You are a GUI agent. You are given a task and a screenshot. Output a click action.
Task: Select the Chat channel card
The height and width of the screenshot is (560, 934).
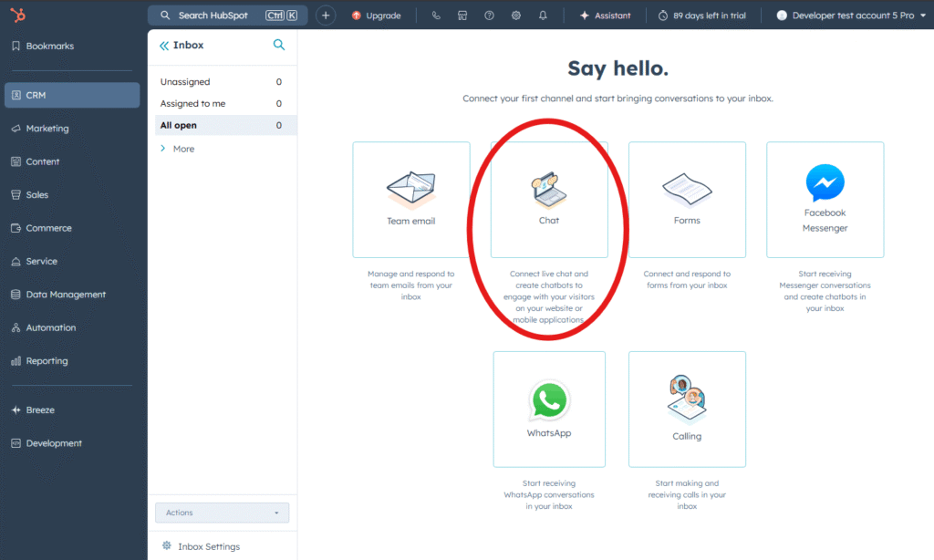(x=548, y=199)
